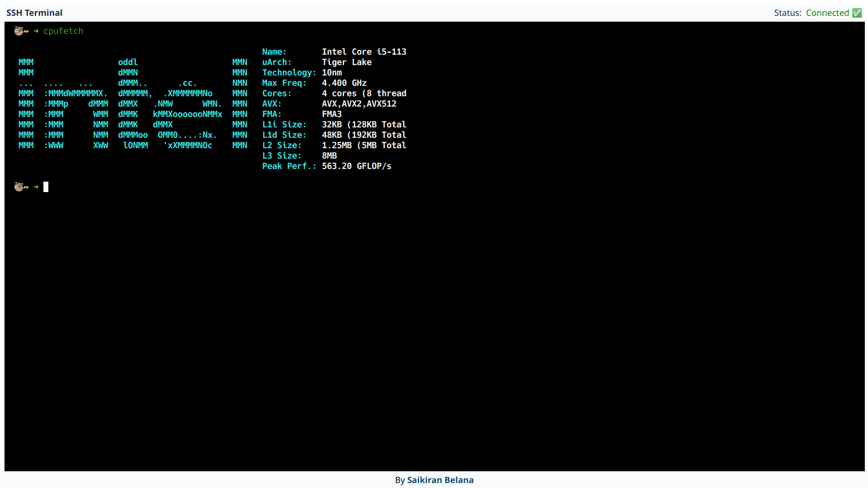Viewport: 868px width, 488px height.
Task: Click the AVX,AVX2,AVX512 text
Action: [x=359, y=103]
